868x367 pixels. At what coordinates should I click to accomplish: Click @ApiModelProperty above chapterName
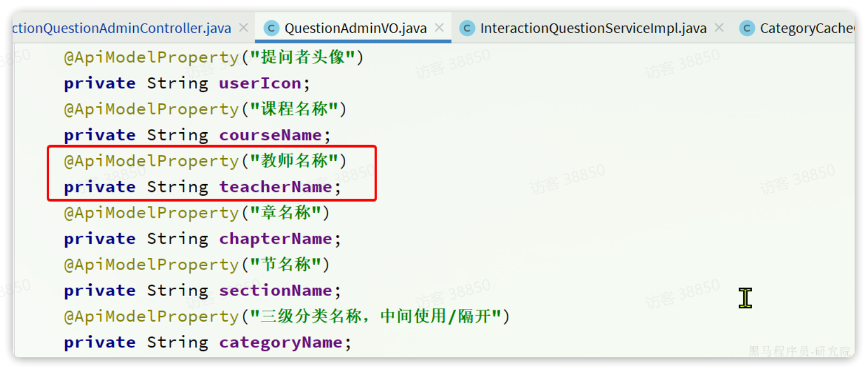152,213
